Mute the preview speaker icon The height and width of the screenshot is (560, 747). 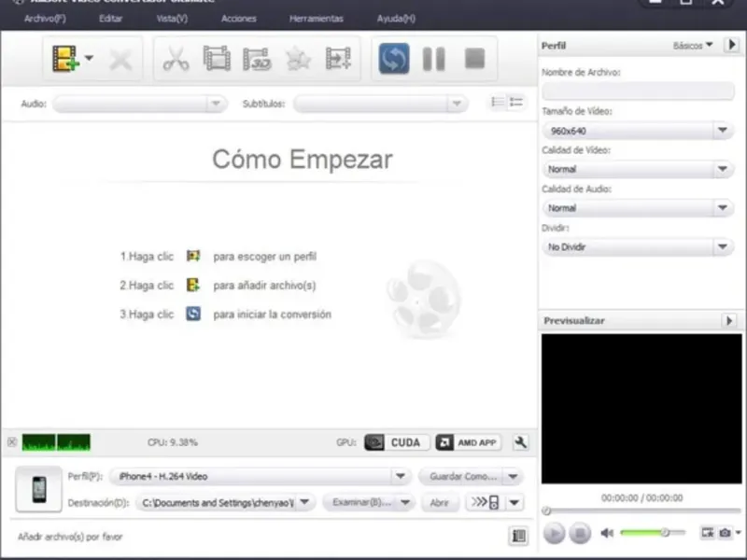(606, 532)
